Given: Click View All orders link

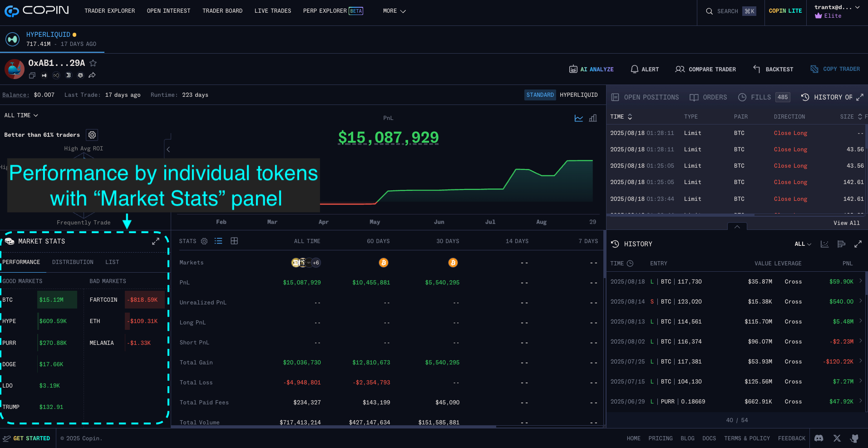Looking at the screenshot, I should [847, 223].
